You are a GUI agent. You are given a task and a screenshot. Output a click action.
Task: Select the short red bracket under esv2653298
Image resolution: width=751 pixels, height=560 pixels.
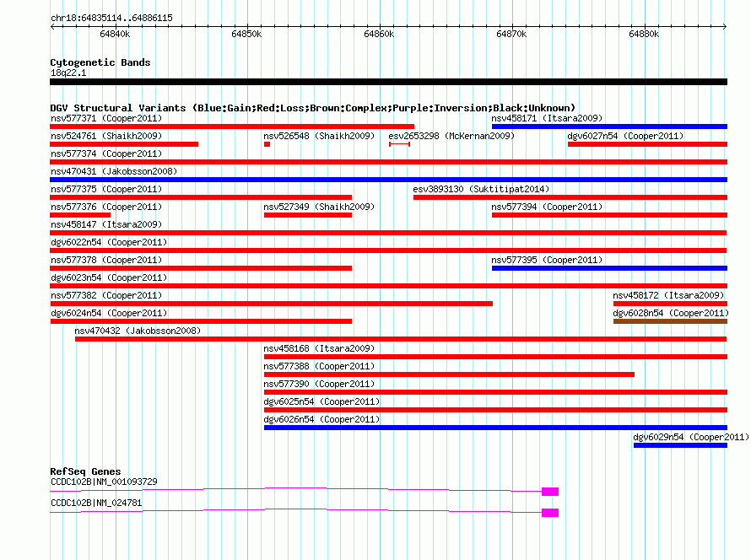click(x=399, y=144)
